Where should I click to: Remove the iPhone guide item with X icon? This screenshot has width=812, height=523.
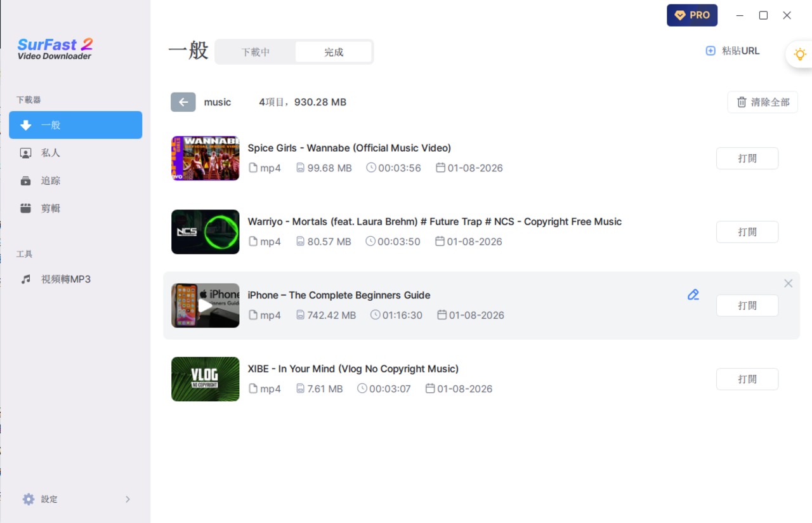[788, 284]
